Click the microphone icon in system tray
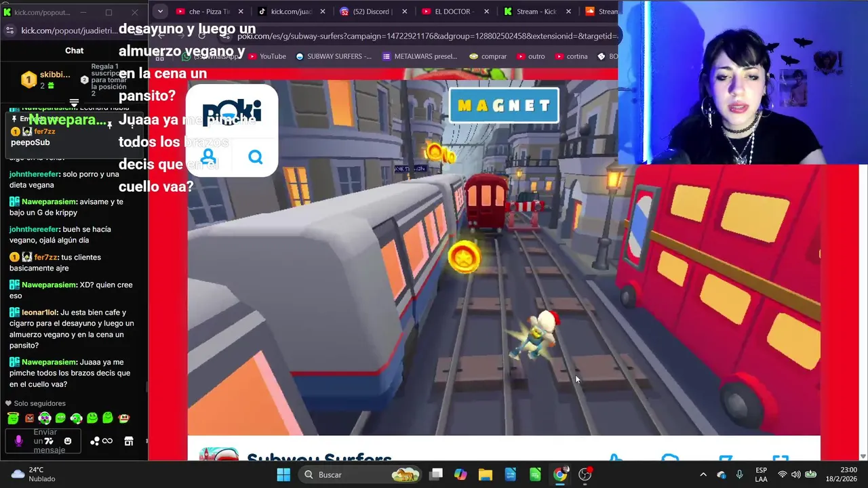The width and height of the screenshot is (868, 488). [x=739, y=474]
